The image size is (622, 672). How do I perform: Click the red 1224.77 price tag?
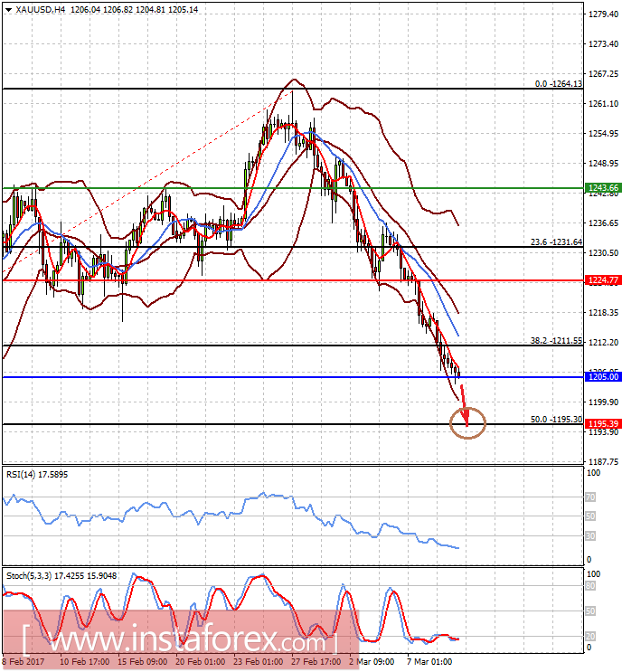pyautogui.click(x=599, y=280)
